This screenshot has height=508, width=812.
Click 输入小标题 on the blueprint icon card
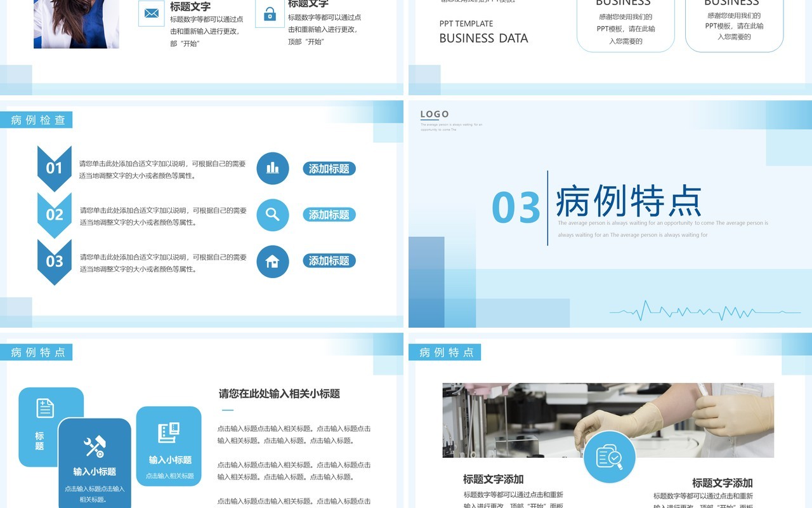pyautogui.click(x=170, y=460)
